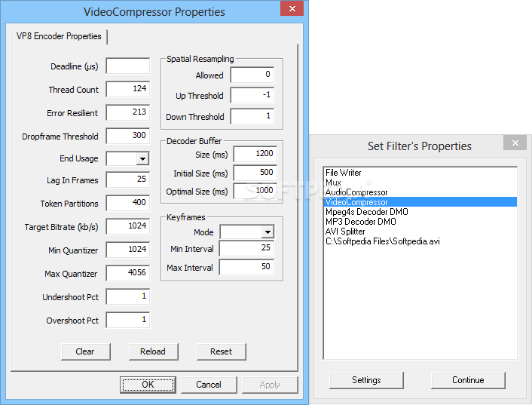Open the End Usage dropdown
Viewport: 532px width, 405px height.
143,158
